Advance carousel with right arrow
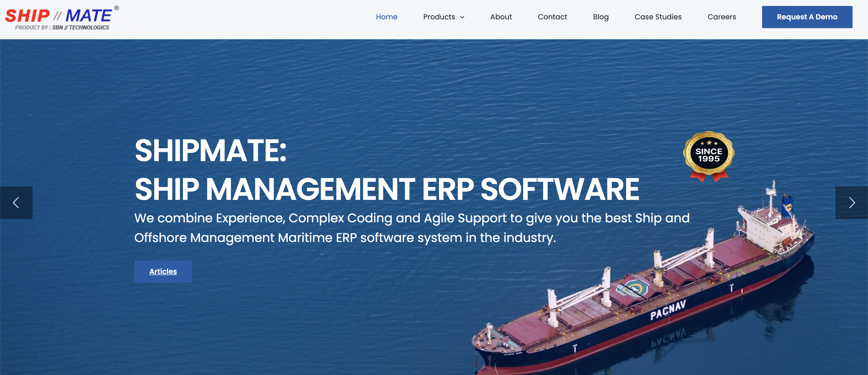This screenshot has width=868, height=375. 852,203
